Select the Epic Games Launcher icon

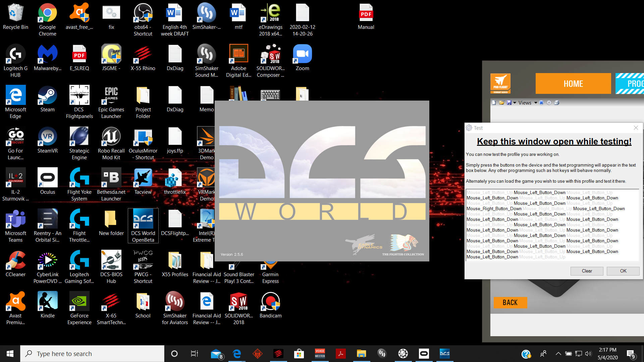[111, 102]
